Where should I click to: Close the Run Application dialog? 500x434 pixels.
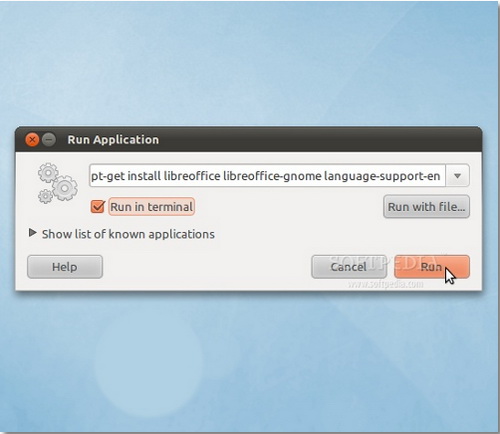pyautogui.click(x=32, y=140)
